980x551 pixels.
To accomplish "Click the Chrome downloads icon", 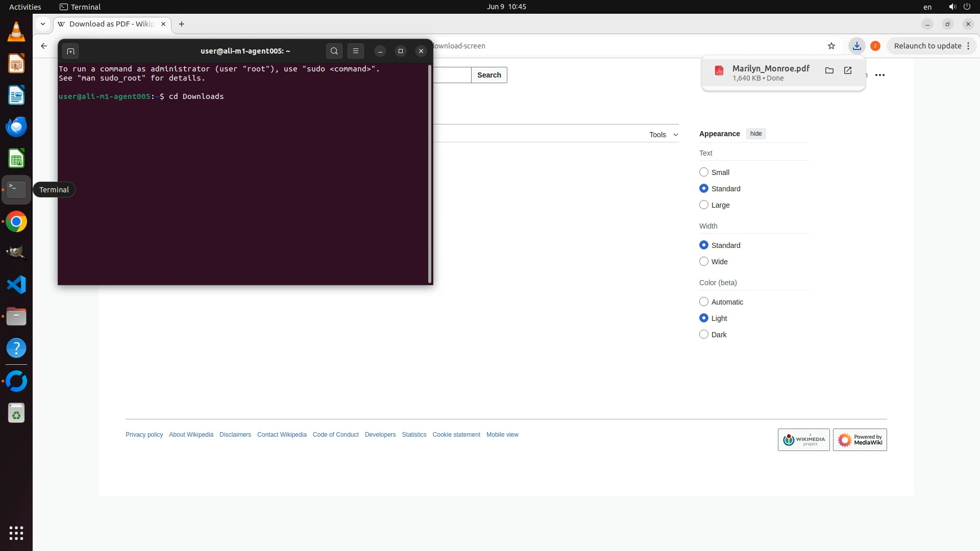I will 857,46.
